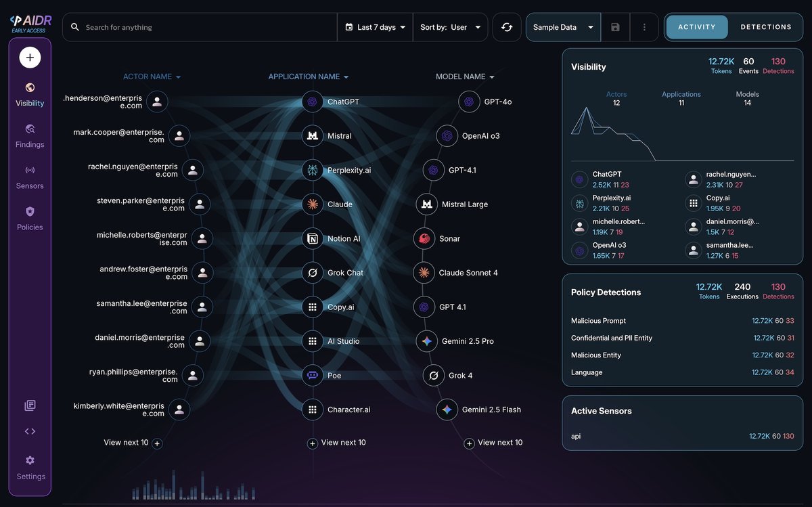Click View next 10 under applications
This screenshot has height=507, width=812.
[336, 443]
